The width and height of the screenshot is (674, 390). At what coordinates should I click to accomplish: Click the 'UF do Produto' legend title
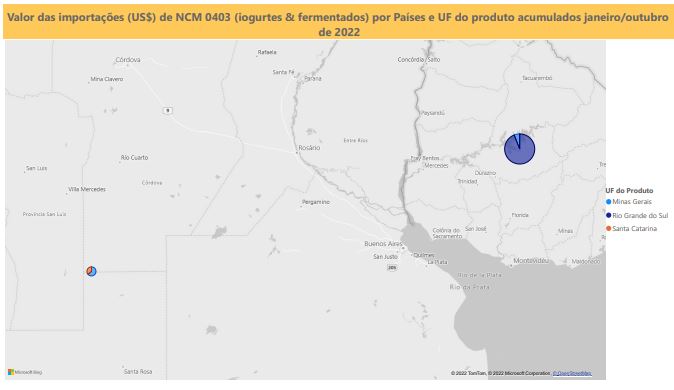pyautogui.click(x=629, y=190)
